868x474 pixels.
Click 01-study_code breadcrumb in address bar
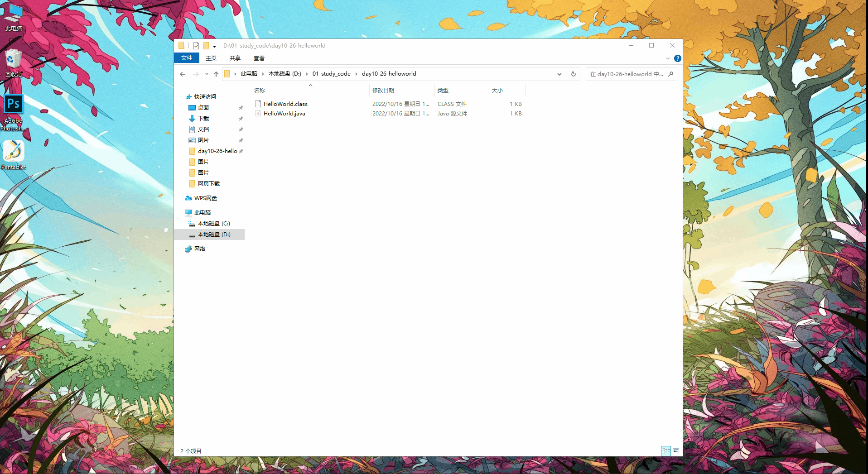[x=331, y=74]
